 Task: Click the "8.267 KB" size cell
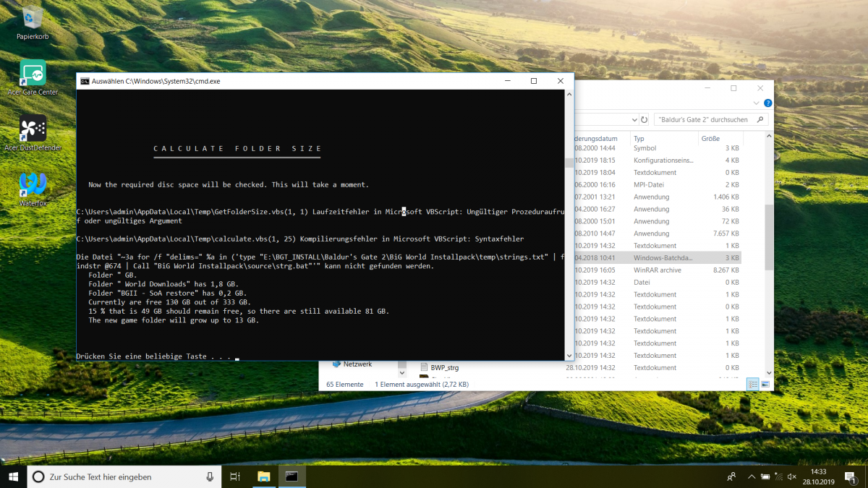pyautogui.click(x=726, y=270)
